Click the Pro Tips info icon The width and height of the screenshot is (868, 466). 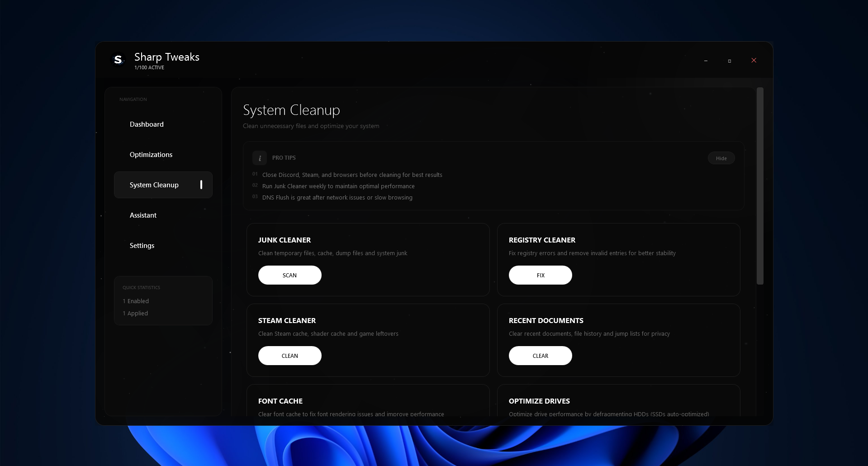[260, 158]
